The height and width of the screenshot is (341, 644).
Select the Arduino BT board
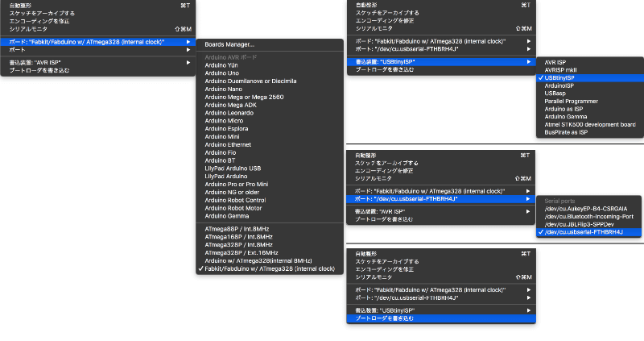(x=270, y=160)
